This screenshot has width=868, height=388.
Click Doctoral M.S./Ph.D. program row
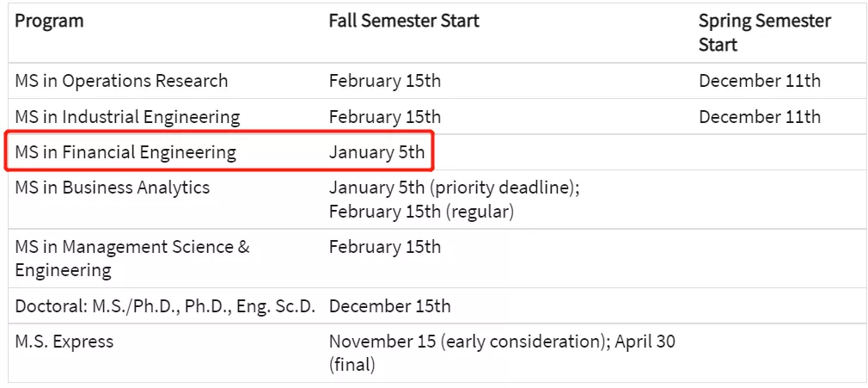[165, 306]
